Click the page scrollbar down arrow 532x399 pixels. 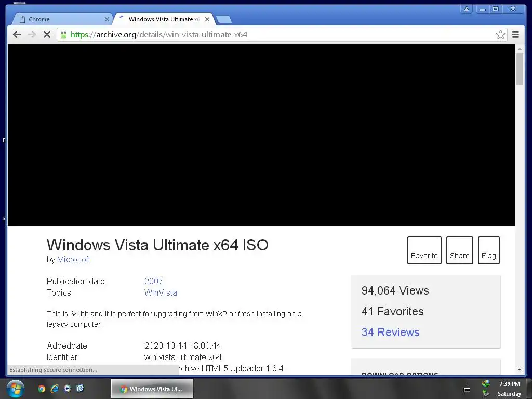pyautogui.click(x=520, y=370)
